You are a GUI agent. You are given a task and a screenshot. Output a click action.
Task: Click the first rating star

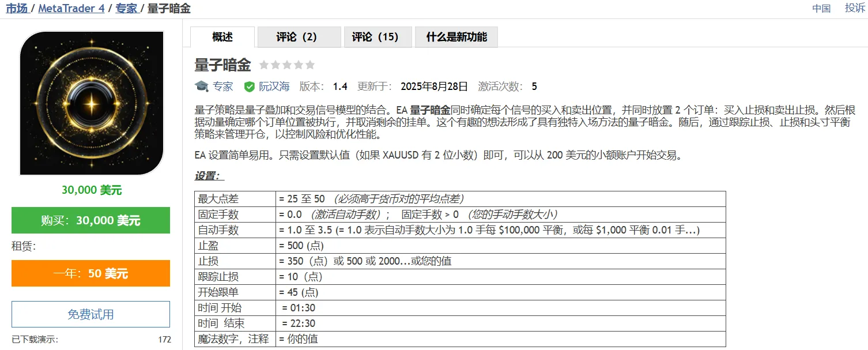264,65
